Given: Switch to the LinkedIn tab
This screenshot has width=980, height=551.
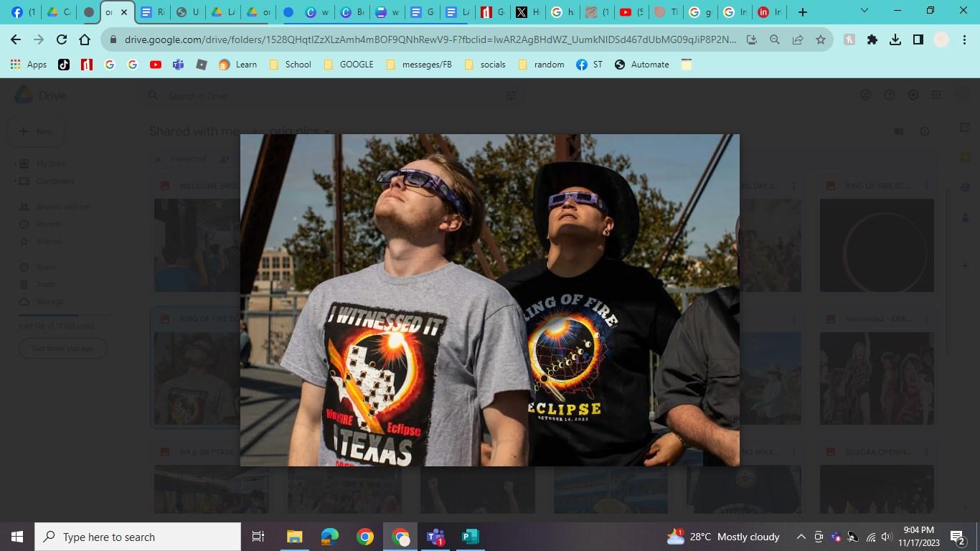Looking at the screenshot, I should tap(771, 12).
